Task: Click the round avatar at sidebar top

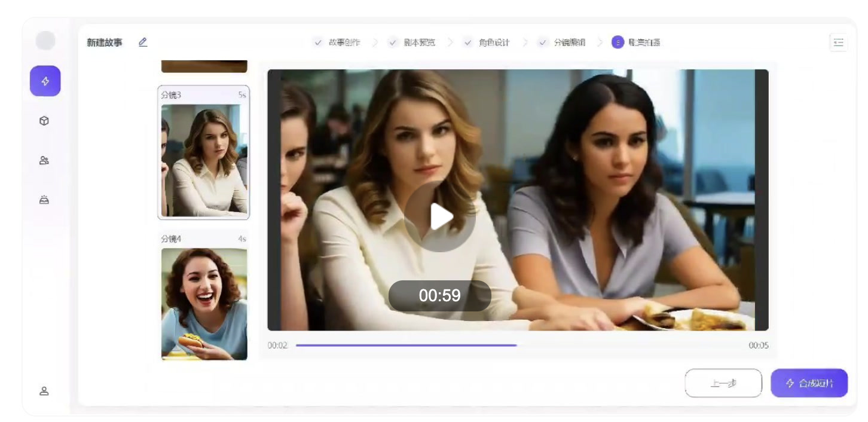Action: [45, 41]
